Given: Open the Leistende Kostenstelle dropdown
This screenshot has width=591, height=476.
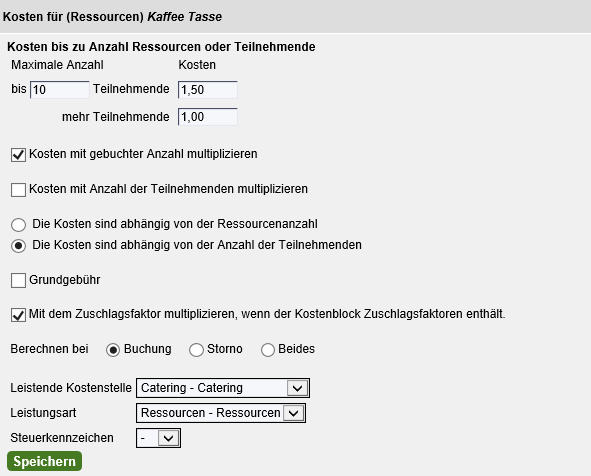Looking at the screenshot, I should coord(223,388).
